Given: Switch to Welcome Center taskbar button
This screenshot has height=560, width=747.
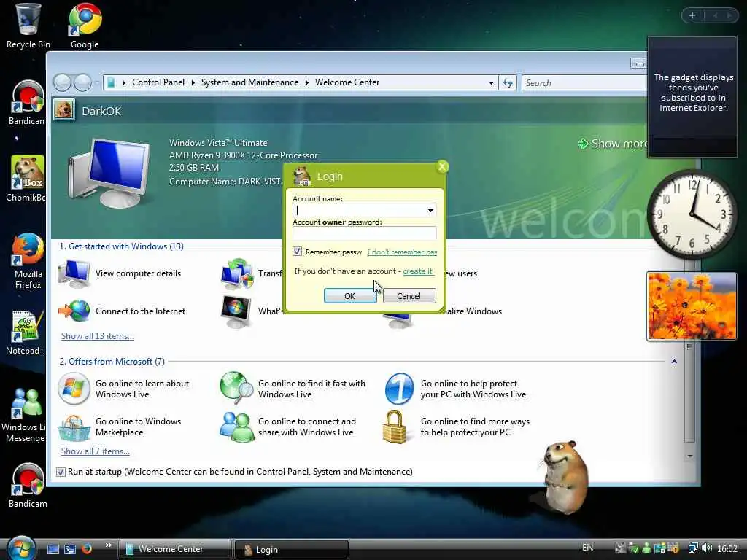Looking at the screenshot, I should pyautogui.click(x=174, y=549).
